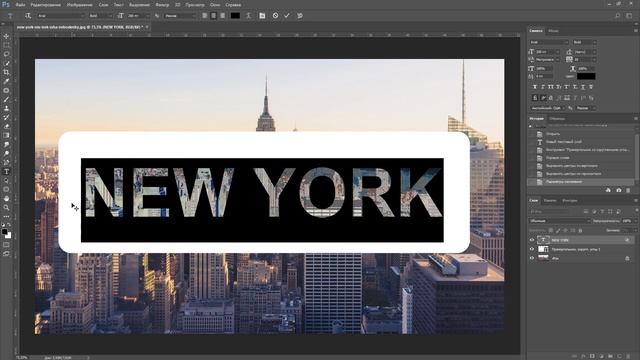Select the Clone Stamp tool
Screen dimensions: 640x360
pyautogui.click(x=6, y=109)
